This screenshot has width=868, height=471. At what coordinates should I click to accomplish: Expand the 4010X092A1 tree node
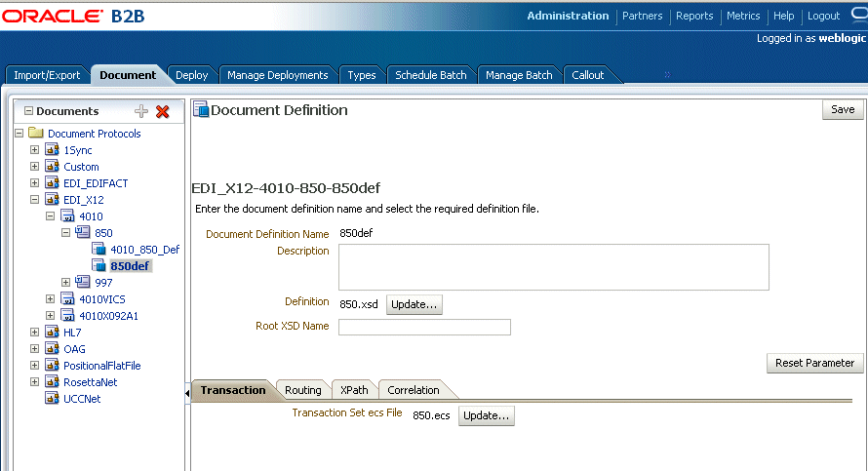pyautogui.click(x=50, y=316)
